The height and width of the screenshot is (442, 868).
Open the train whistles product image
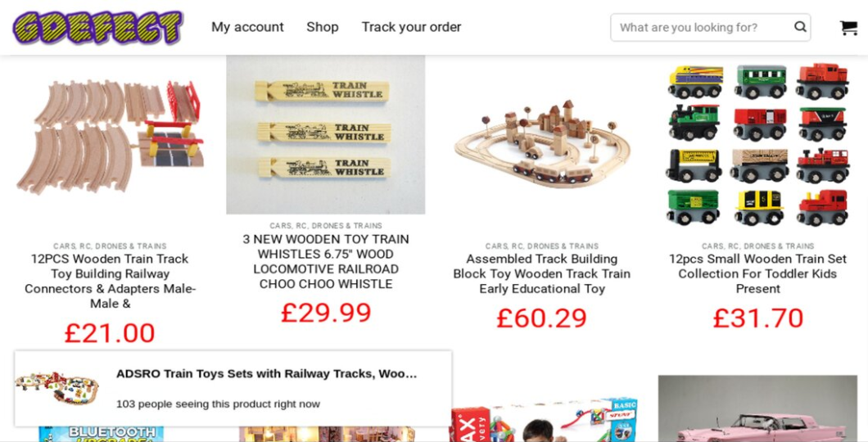pyautogui.click(x=326, y=134)
